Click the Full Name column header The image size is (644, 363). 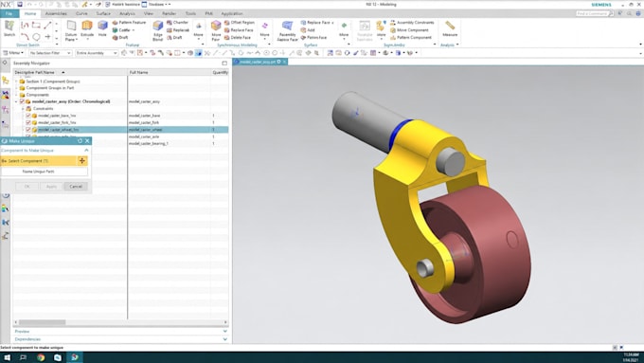tap(169, 72)
